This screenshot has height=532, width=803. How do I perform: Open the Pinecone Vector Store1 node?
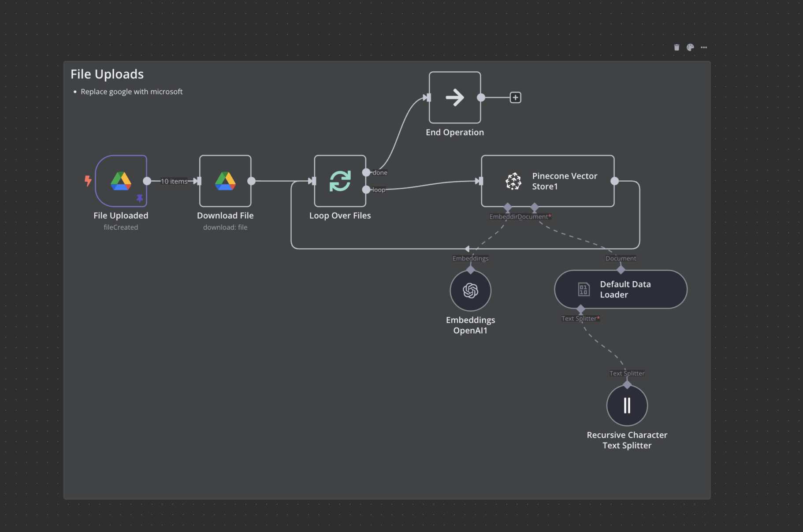point(547,181)
